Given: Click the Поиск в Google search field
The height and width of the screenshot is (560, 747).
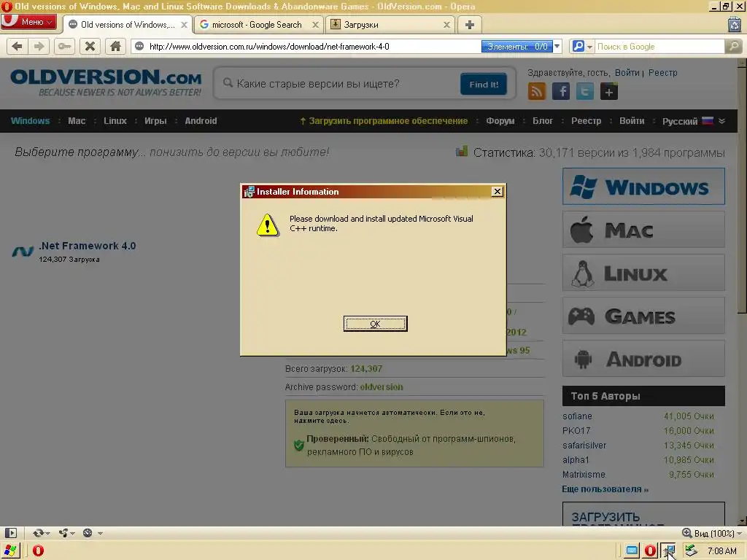Looking at the screenshot, I should 659,46.
